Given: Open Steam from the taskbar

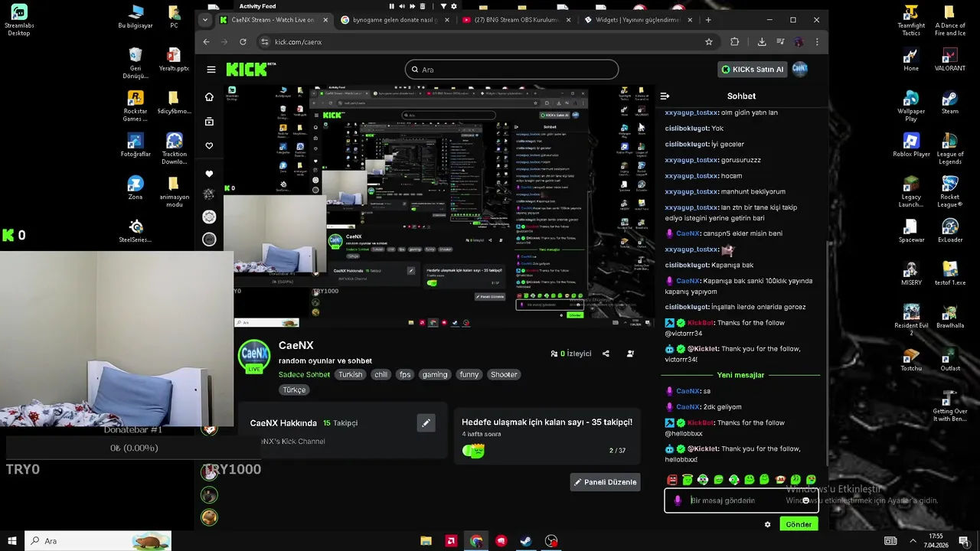Looking at the screenshot, I should pyautogui.click(x=526, y=541).
